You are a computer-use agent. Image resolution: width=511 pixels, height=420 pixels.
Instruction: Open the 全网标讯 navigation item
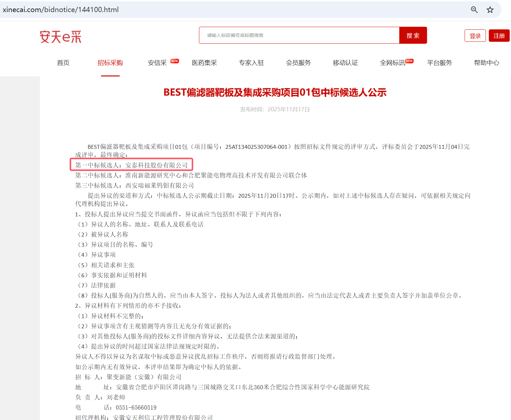[x=392, y=63]
